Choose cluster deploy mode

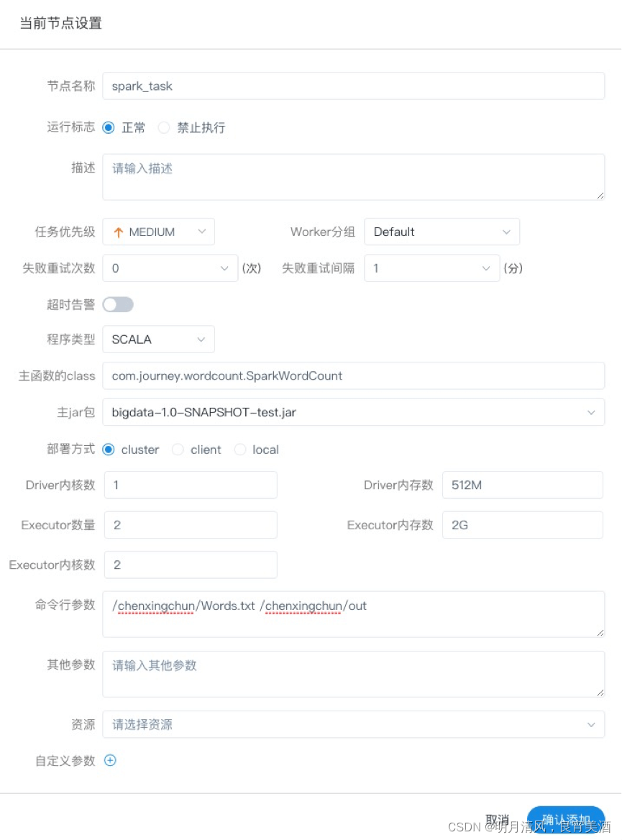coord(108,449)
